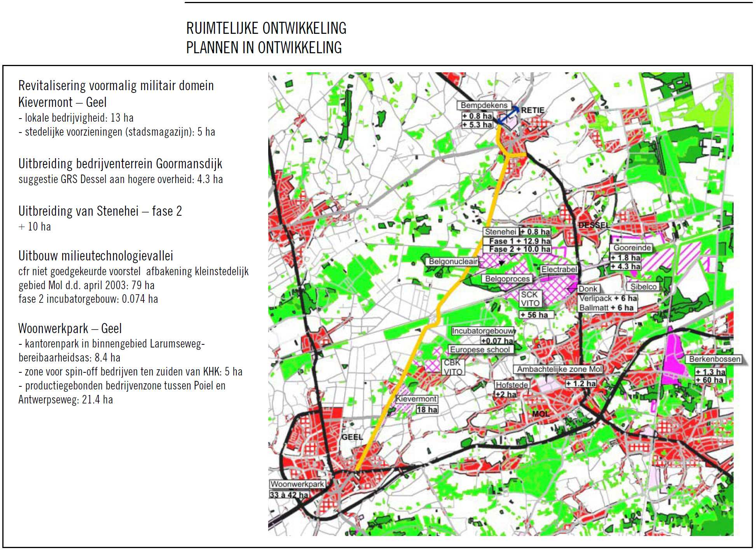Viewport: 756px width, 550px height.
Task: Click the 'DESSEL' town label
Action: pos(594,225)
